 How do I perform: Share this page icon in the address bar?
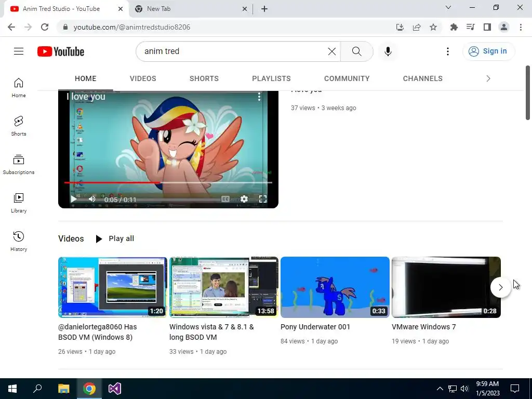click(417, 27)
